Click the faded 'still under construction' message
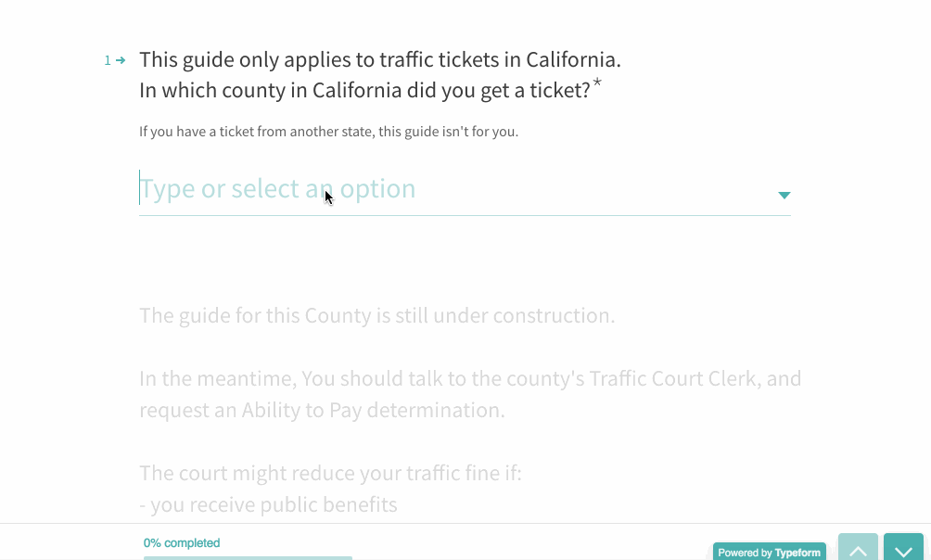931x560 pixels. pos(376,315)
